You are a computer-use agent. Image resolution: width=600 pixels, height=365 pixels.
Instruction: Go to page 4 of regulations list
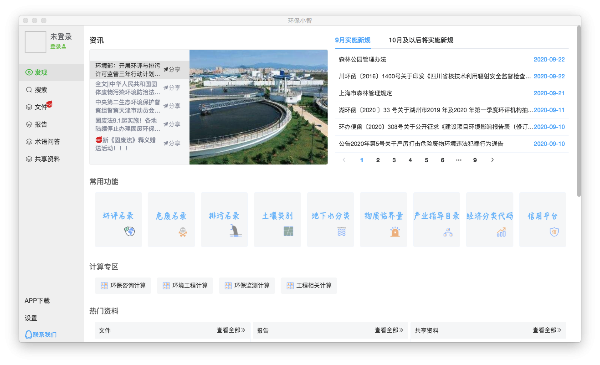tap(410, 160)
